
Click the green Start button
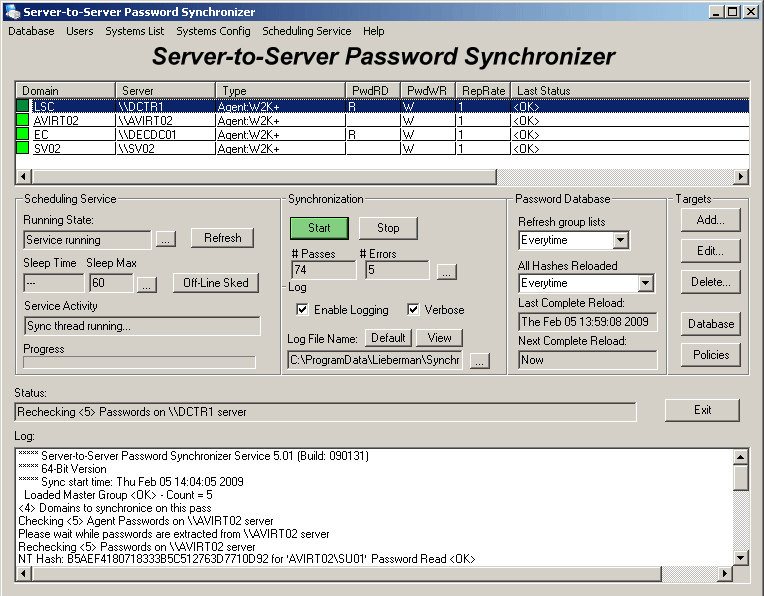[319, 228]
